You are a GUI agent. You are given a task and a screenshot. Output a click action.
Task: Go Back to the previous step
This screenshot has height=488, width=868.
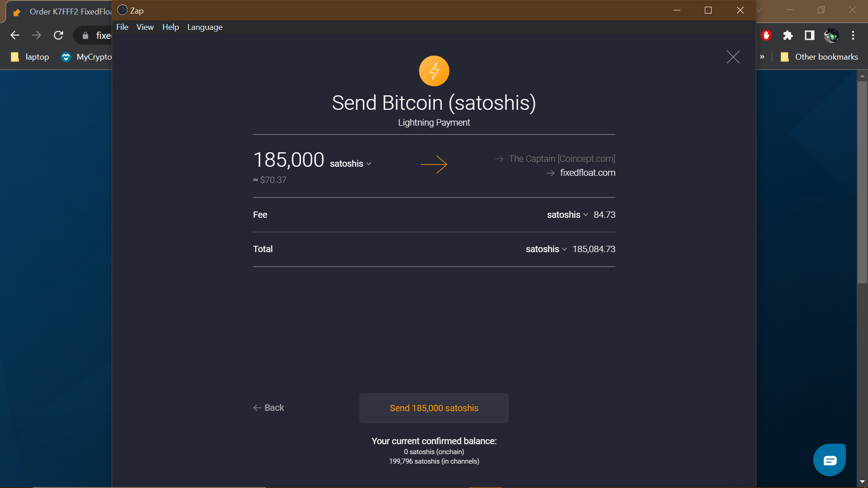[269, 408]
